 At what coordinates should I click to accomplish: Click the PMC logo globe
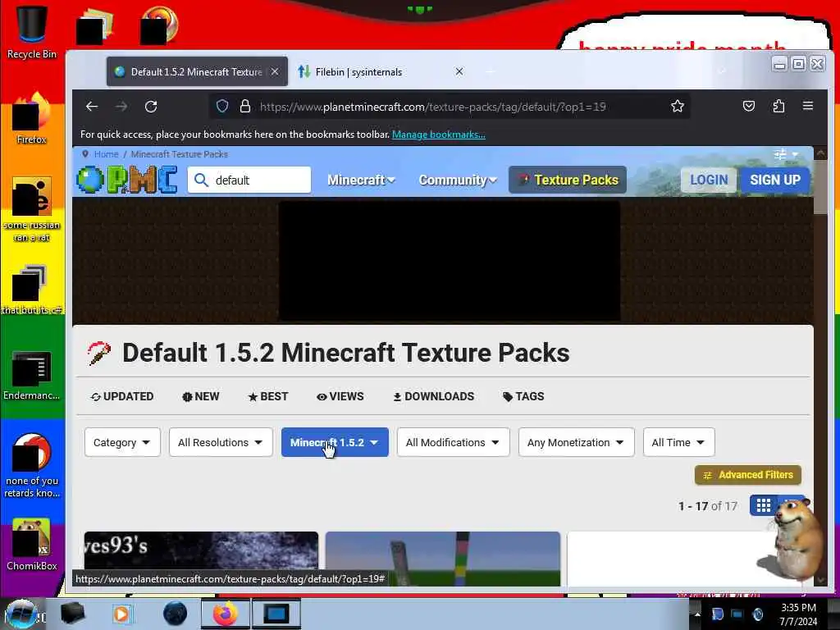90,180
